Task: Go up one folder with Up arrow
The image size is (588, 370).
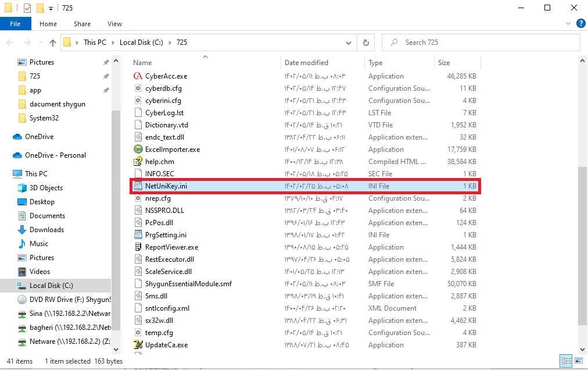Action: [x=53, y=42]
